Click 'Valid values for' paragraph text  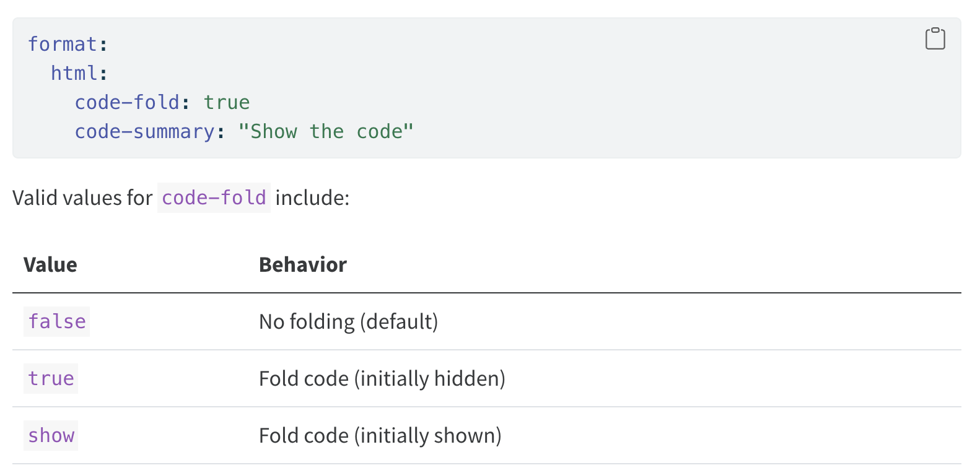[x=82, y=198]
